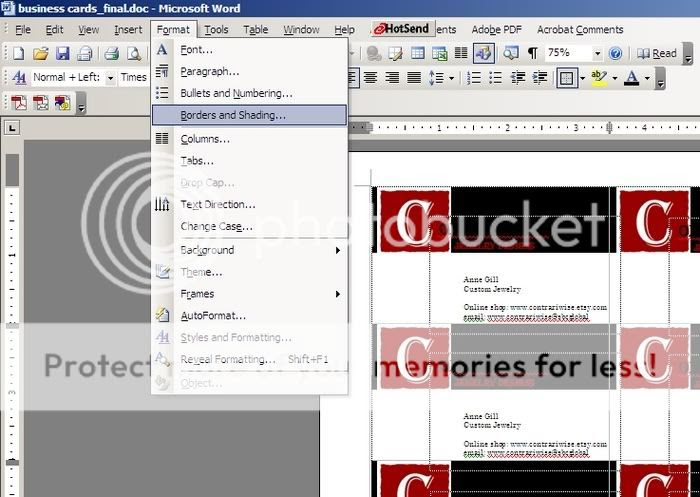Open the Acrobat Comments menu
This screenshot has height=497, width=700.
(x=580, y=29)
